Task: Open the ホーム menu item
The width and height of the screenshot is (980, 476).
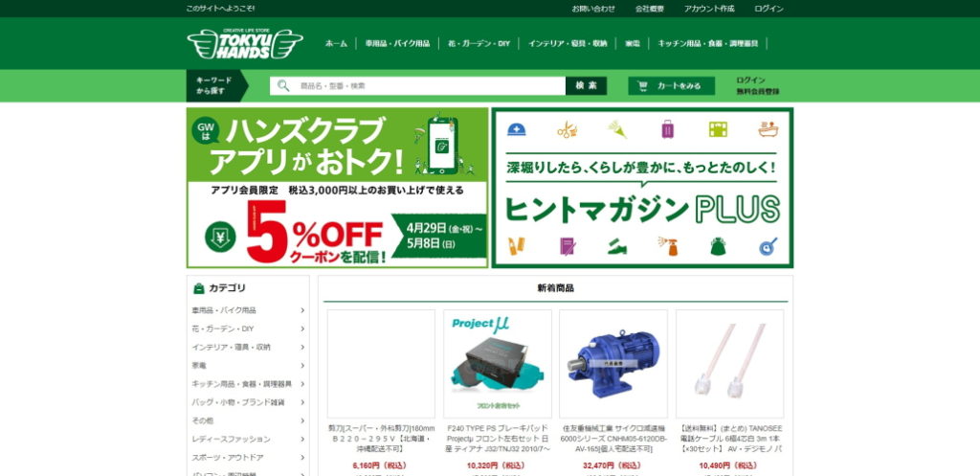Action: point(336,44)
